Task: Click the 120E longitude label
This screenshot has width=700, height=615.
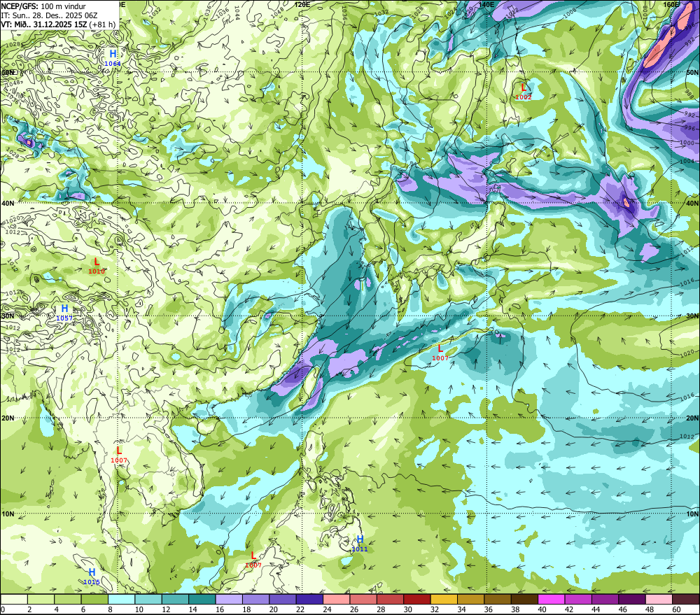Action: tap(302, 4)
